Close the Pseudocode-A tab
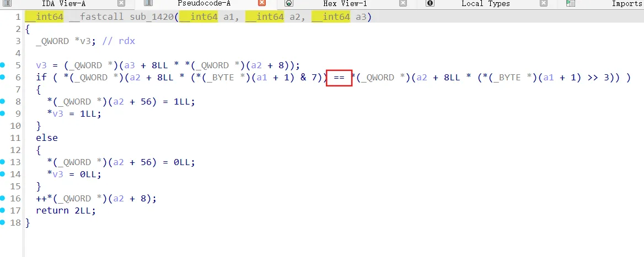This screenshot has width=644, height=257. 262,3
